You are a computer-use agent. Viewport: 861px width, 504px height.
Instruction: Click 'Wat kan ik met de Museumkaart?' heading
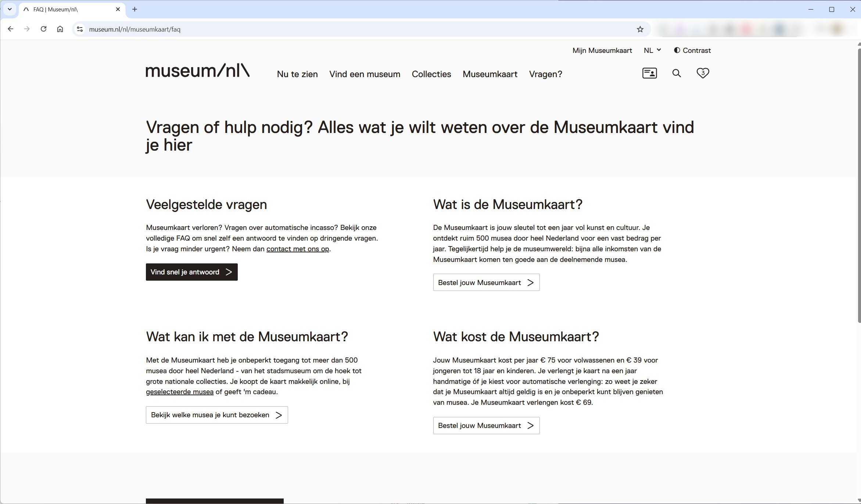[x=247, y=337]
